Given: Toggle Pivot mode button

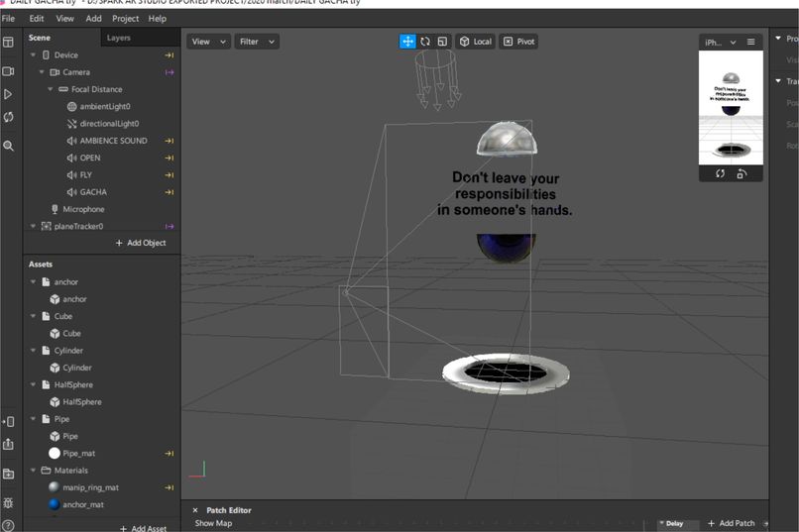Looking at the screenshot, I should (518, 42).
